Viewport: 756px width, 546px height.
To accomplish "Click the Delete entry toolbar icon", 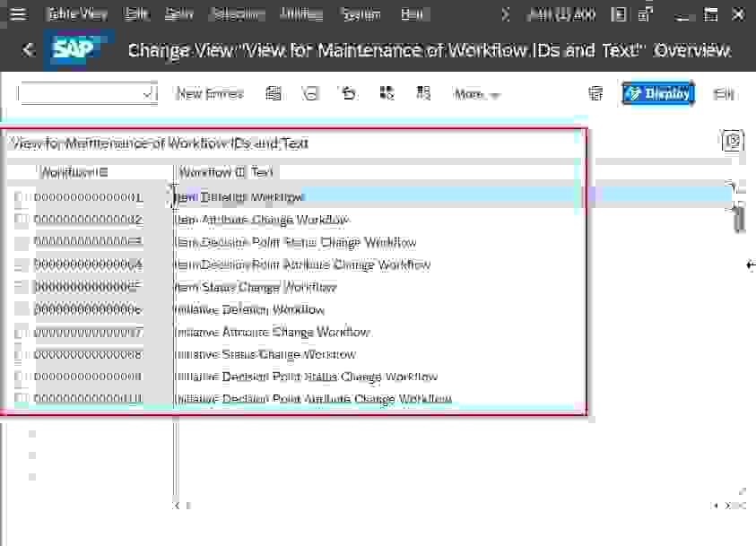I will [310, 93].
